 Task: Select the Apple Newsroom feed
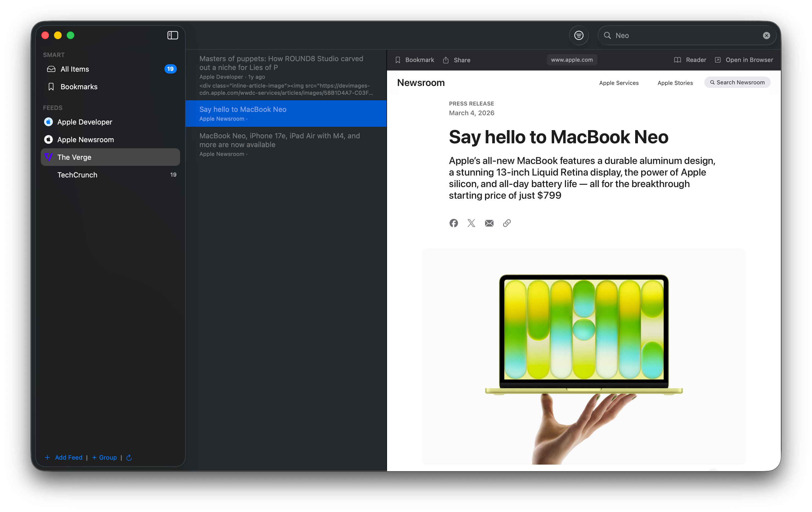(x=86, y=139)
